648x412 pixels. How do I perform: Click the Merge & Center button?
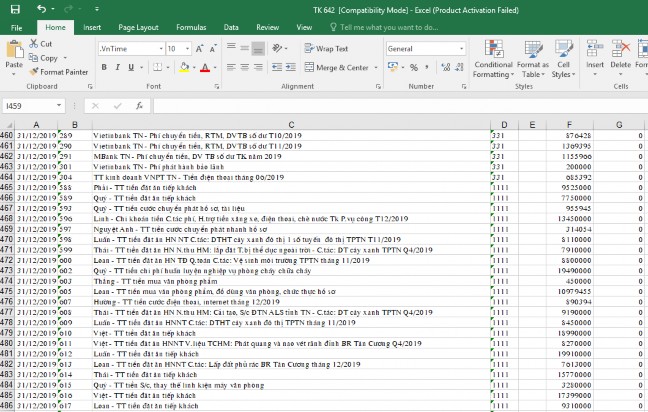pyautogui.click(x=336, y=68)
